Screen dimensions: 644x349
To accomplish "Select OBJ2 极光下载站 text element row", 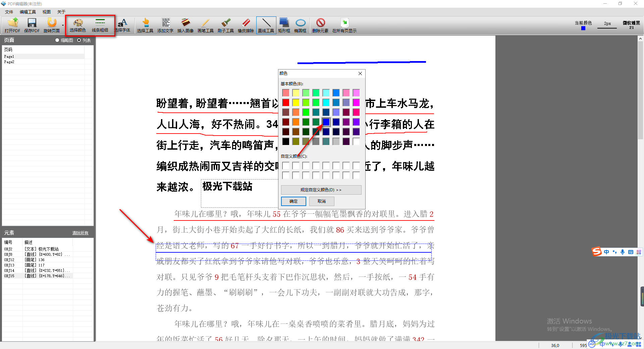I will (37, 249).
